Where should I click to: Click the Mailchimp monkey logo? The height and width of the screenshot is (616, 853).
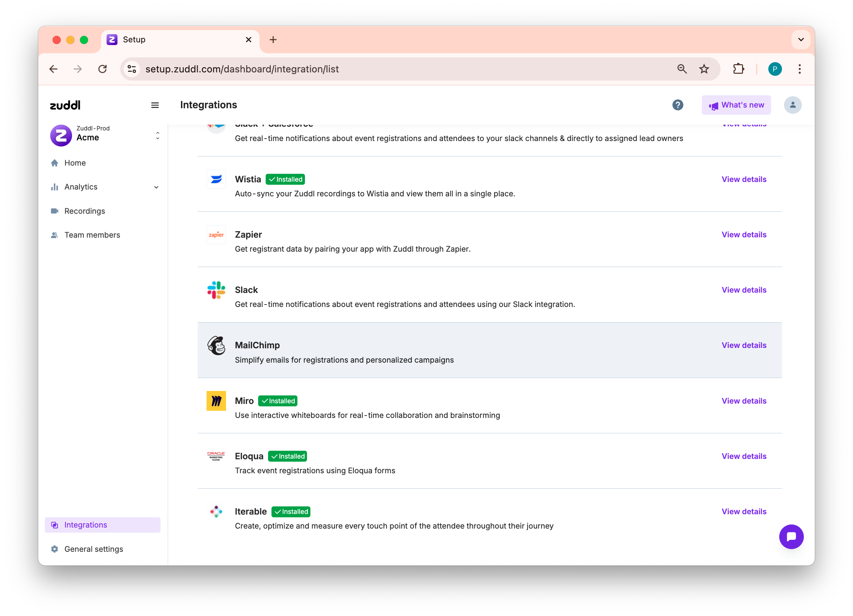pyautogui.click(x=216, y=346)
